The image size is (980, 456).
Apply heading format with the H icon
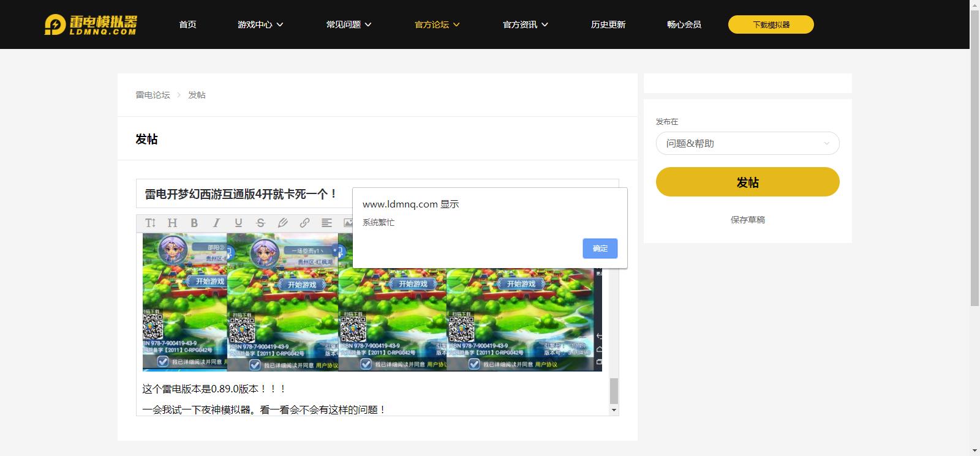tap(172, 223)
